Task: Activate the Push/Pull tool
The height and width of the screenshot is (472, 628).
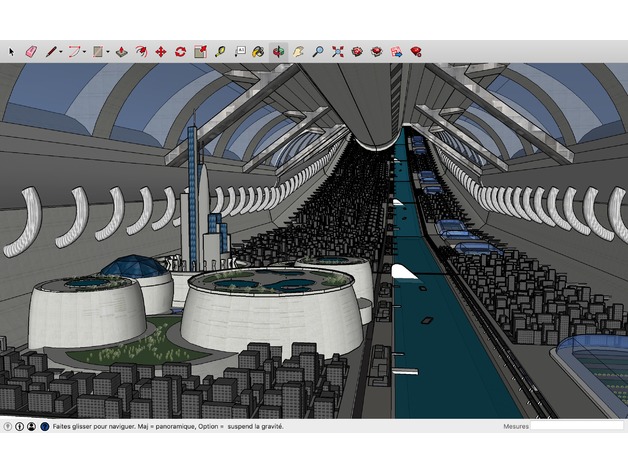Action: point(121,51)
